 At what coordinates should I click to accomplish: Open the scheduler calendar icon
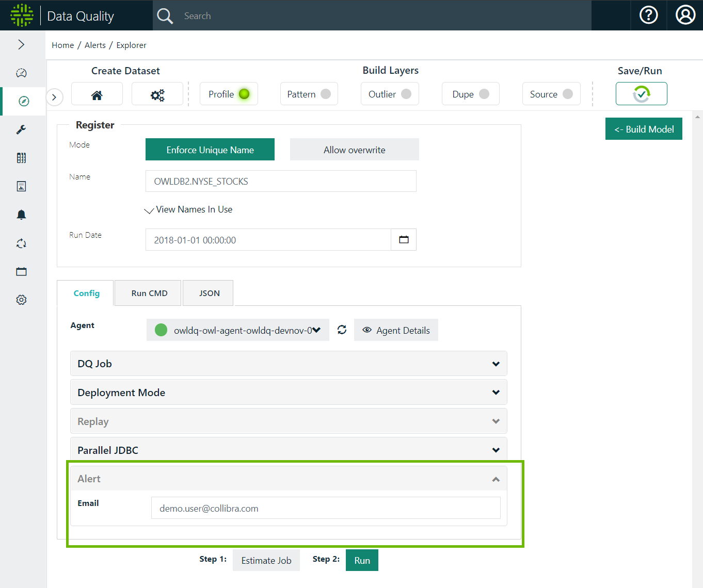click(21, 271)
